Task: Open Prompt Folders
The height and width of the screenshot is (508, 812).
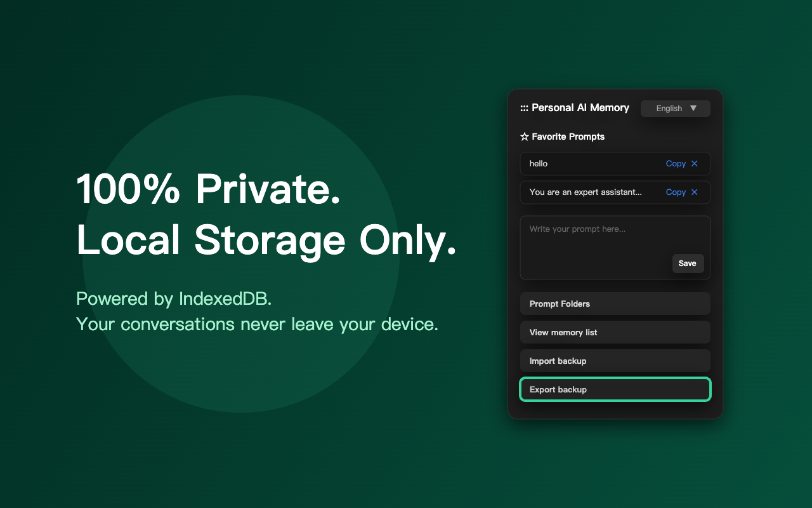Action: (615, 304)
